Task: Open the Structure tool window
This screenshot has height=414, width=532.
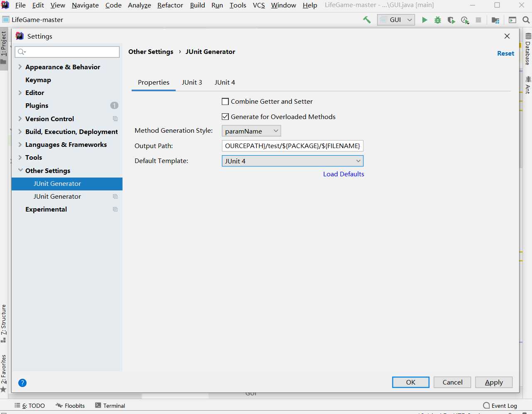Action: [4, 324]
